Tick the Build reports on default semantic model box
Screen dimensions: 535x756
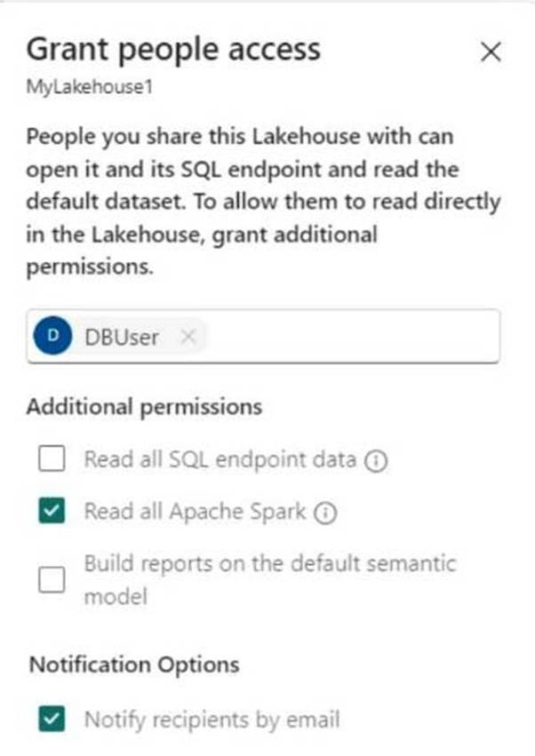(52, 579)
